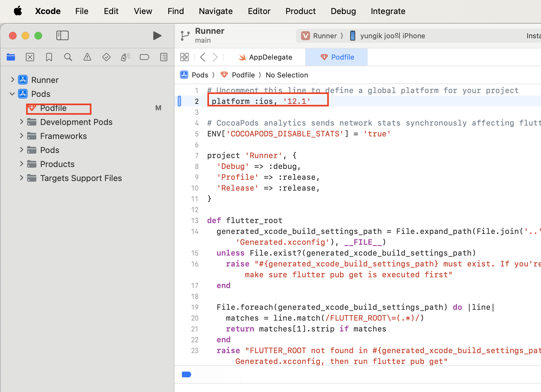Click the 'Release' => :release line
The image size is (541, 392).
point(268,188)
